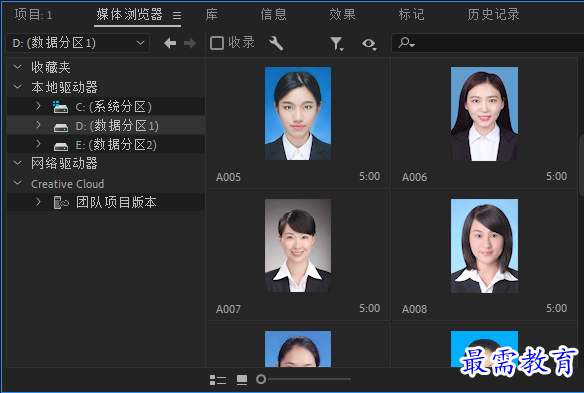This screenshot has height=393, width=584.
Task: Collapse the Creative Cloud section
Action: [x=17, y=183]
